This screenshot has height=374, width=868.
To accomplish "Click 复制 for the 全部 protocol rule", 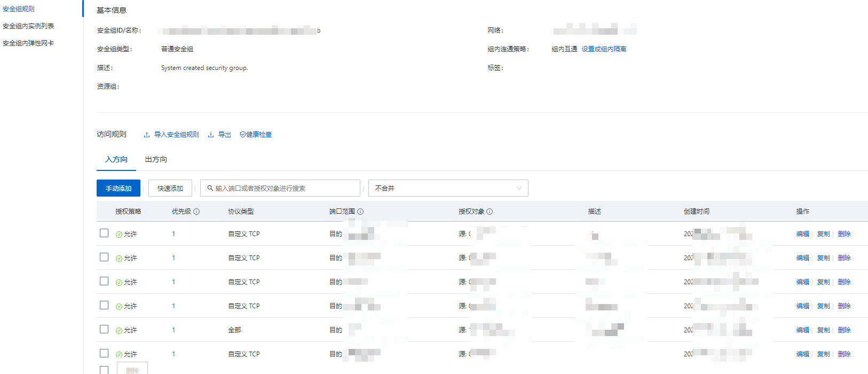I will point(824,330).
